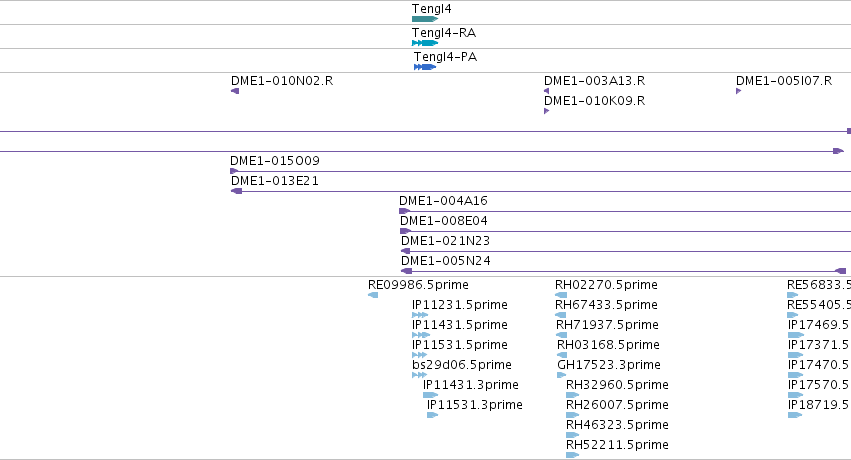Click the RH52211.5prime EST label
Image resolution: width=851 pixels, height=460 pixels.
(617, 445)
